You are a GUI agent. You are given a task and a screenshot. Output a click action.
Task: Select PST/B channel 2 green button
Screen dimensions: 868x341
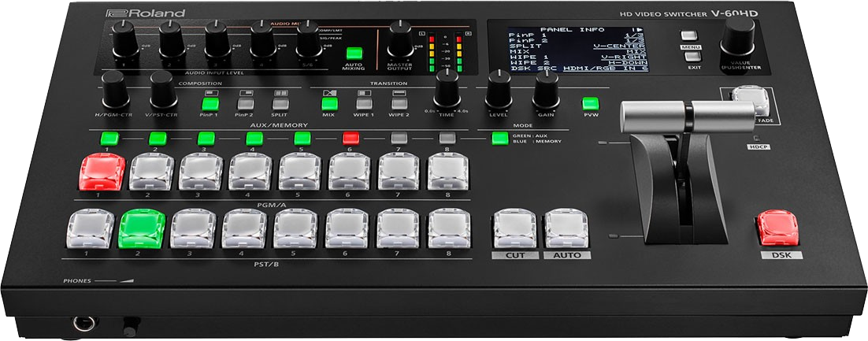(142, 228)
